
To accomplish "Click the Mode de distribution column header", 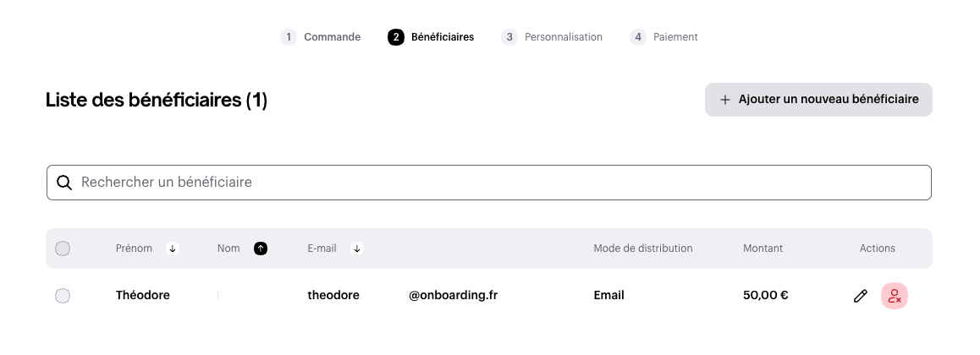I will (x=643, y=248).
